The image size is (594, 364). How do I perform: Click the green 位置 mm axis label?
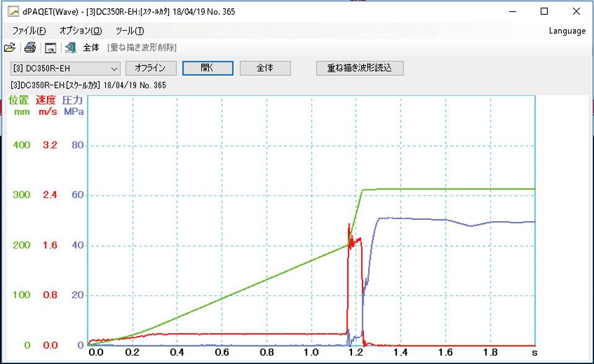tap(19, 106)
